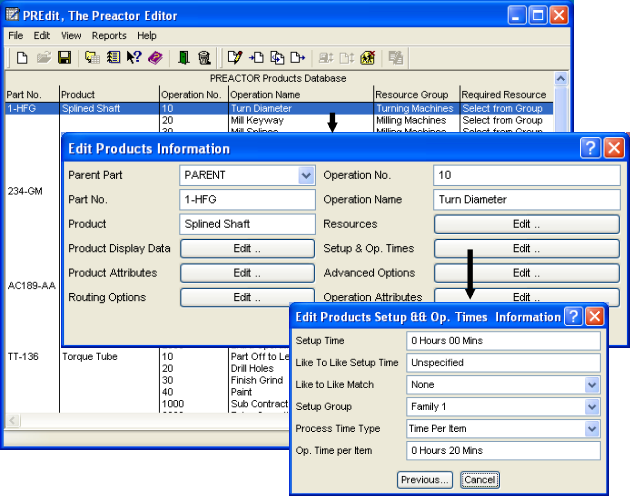Click the trash bin toolbar icon
Screen dimensions: 630x496
(205, 58)
